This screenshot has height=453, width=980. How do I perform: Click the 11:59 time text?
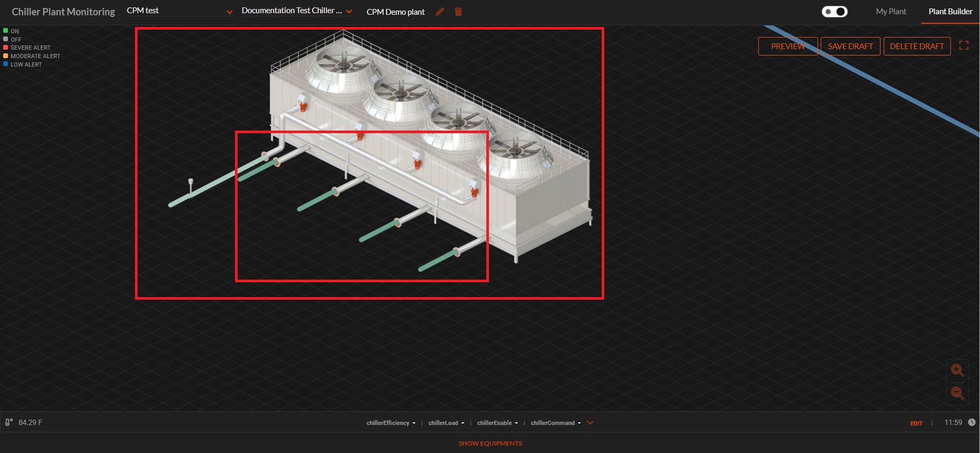click(x=953, y=422)
